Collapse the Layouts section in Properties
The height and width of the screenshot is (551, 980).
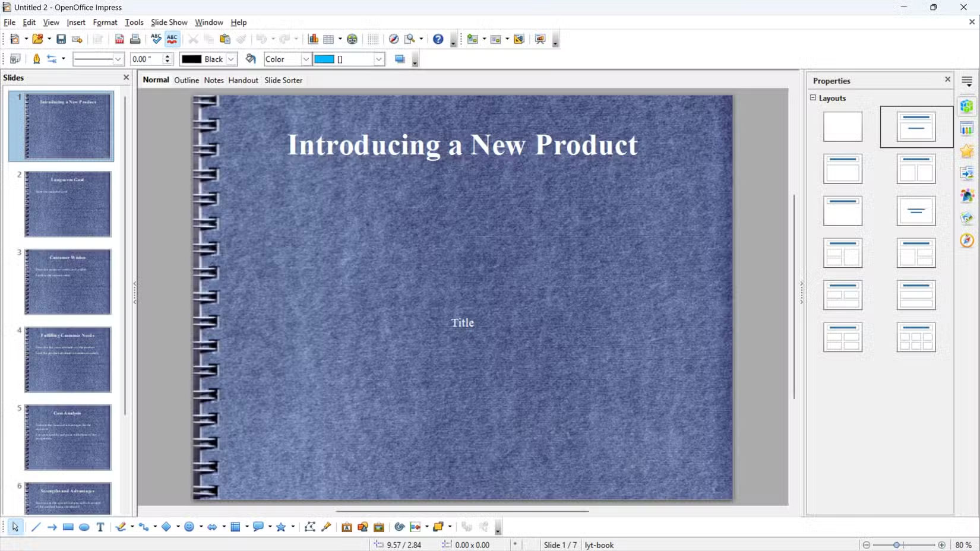[813, 98]
